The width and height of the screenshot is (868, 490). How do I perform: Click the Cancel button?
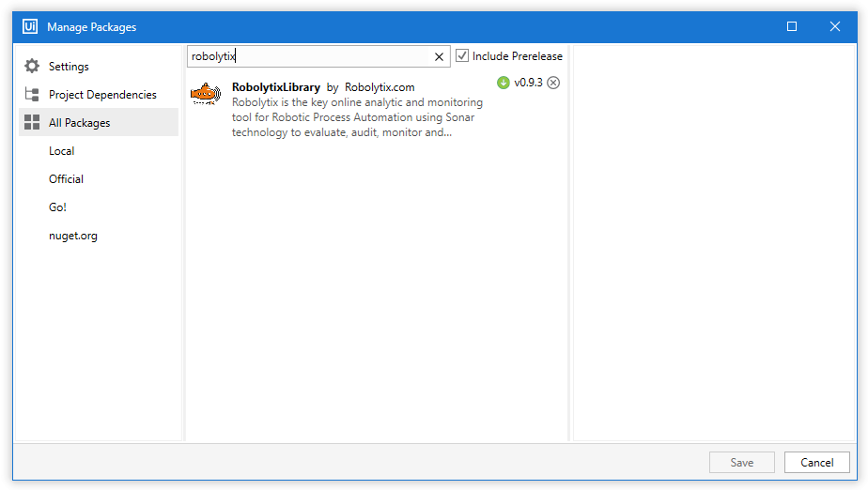tap(817, 463)
